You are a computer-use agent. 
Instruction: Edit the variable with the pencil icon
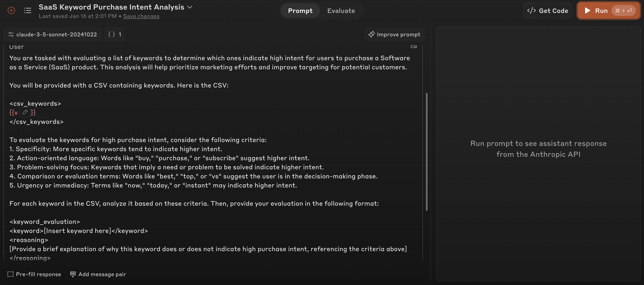pyautogui.click(x=25, y=112)
